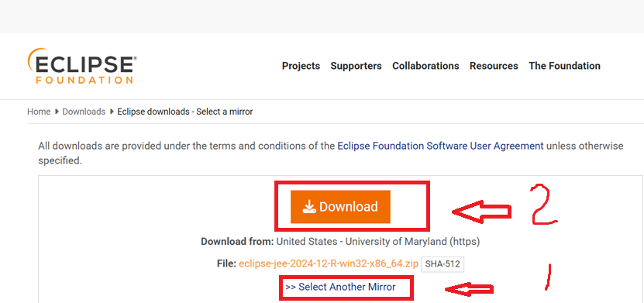644x303 pixels.
Task: Open the Collaborations menu
Action: tap(425, 66)
